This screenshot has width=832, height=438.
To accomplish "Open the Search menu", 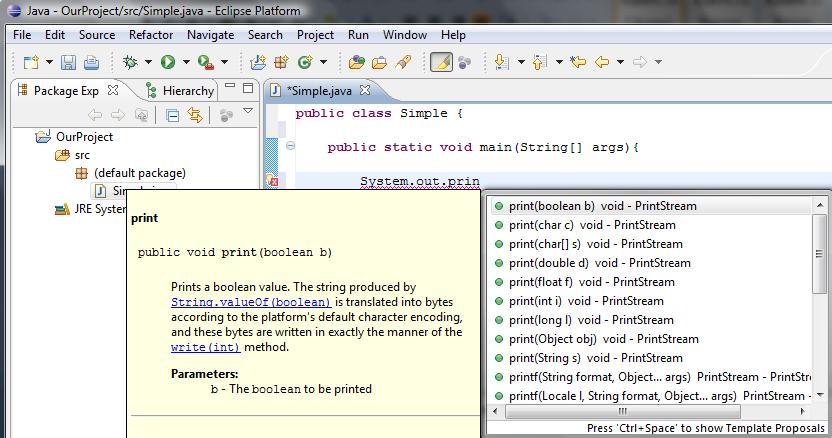I will 265,35.
